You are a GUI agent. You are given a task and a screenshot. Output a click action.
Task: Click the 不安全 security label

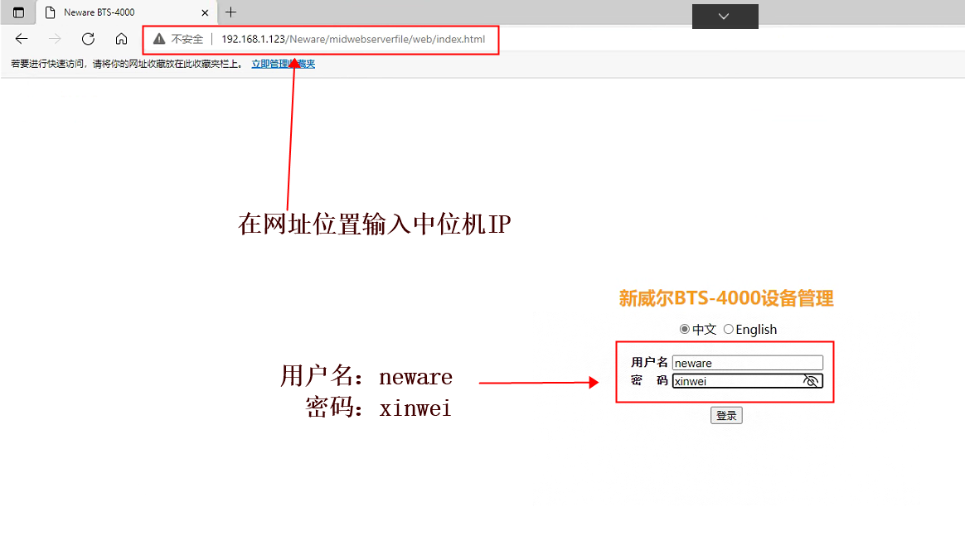tap(187, 39)
